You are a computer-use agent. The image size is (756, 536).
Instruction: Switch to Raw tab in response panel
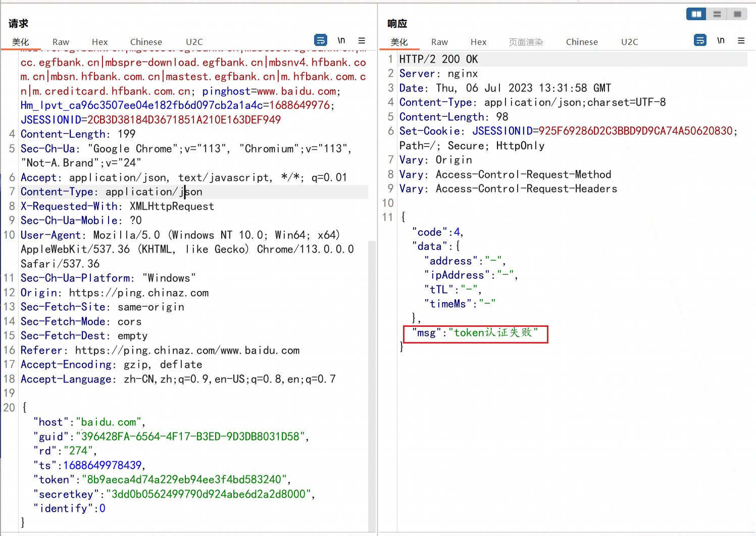coord(439,42)
